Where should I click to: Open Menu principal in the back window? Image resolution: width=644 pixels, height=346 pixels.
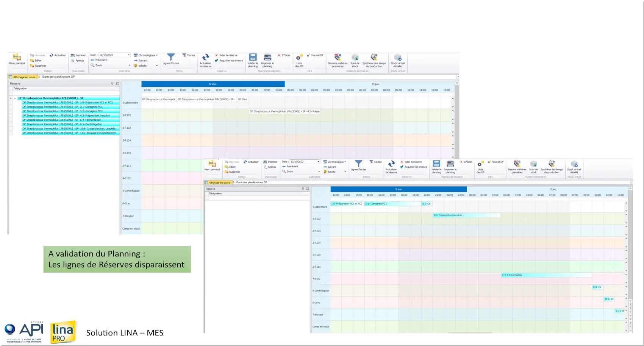(x=17, y=59)
